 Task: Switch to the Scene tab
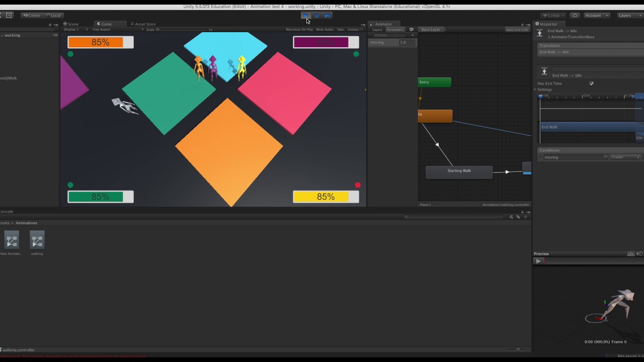[71, 24]
